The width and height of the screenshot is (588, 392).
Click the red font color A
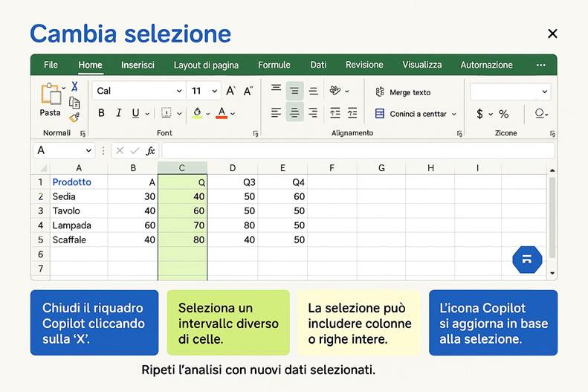(x=222, y=112)
